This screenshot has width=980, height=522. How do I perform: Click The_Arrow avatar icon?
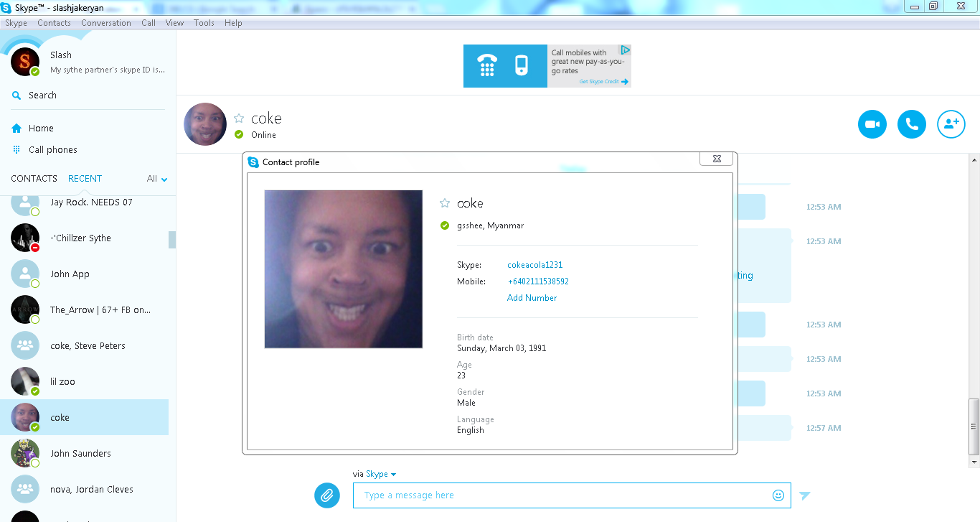pos(25,309)
